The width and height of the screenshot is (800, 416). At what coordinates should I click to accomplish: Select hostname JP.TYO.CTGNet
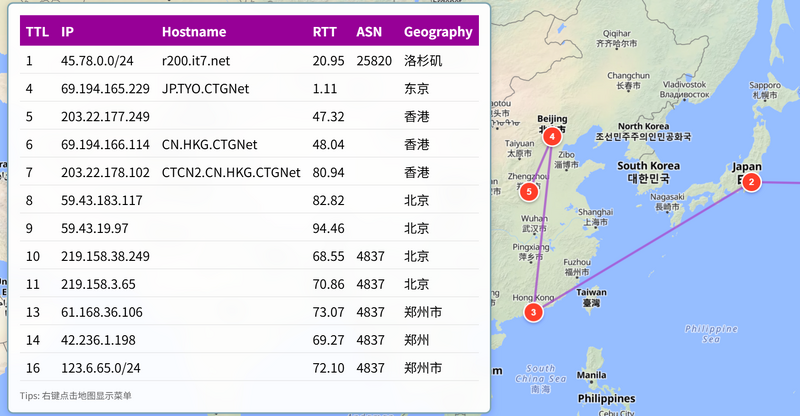coord(205,89)
